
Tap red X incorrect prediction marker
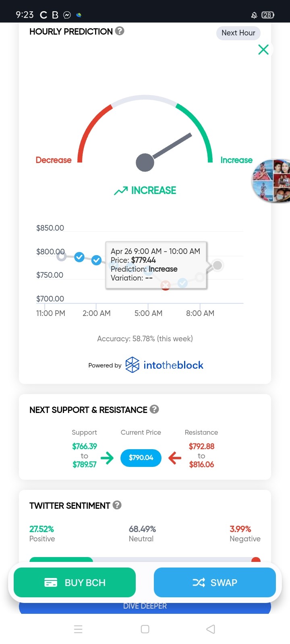click(166, 286)
